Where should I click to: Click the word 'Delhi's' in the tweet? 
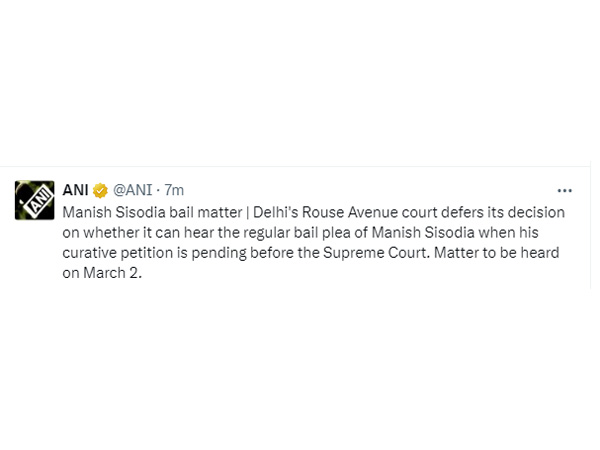click(276, 212)
